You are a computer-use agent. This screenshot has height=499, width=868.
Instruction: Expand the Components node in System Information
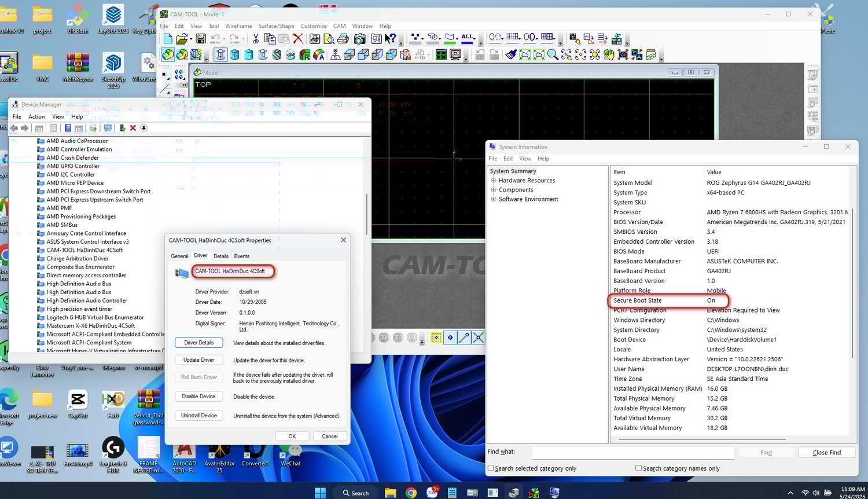(494, 190)
